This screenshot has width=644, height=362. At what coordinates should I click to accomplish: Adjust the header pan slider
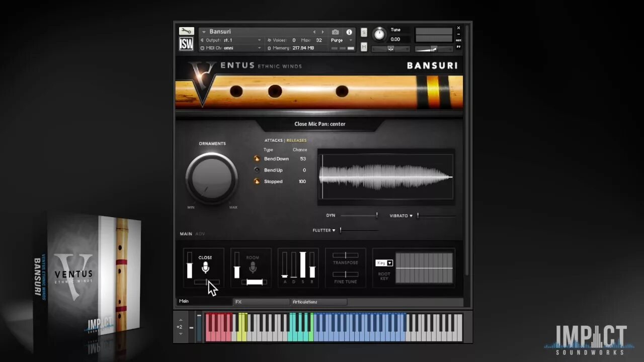(x=391, y=49)
